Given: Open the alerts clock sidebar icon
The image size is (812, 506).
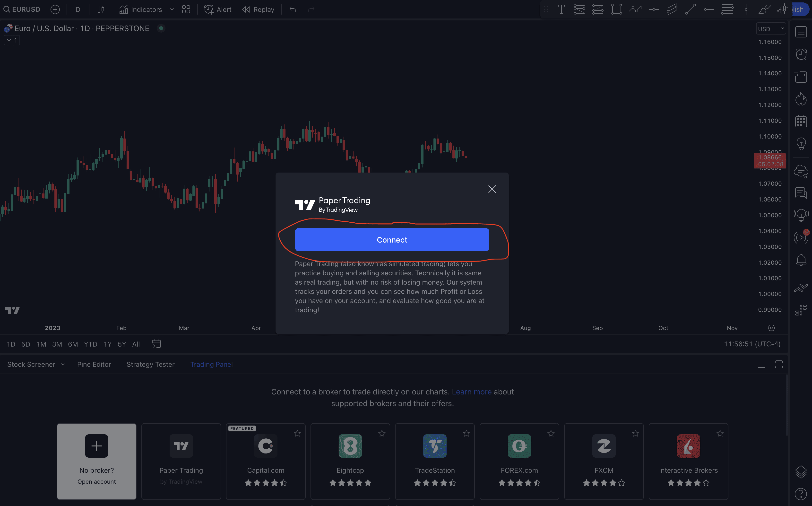Looking at the screenshot, I should (x=801, y=54).
